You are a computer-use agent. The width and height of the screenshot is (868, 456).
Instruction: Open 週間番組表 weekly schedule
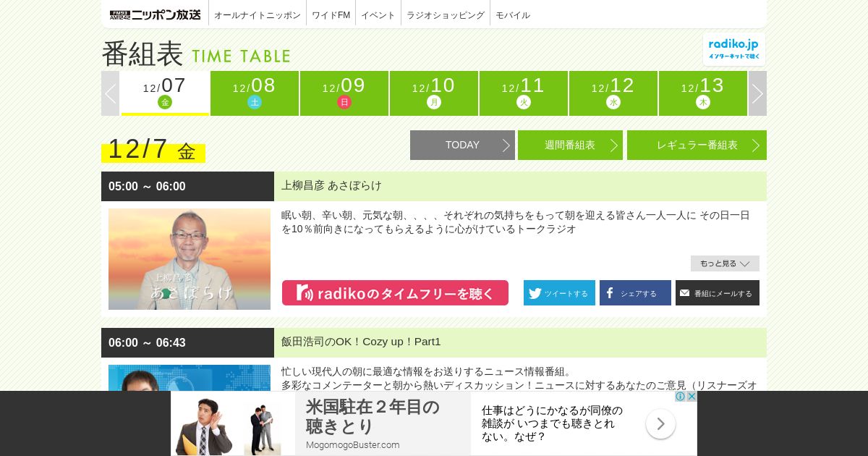[570, 145]
